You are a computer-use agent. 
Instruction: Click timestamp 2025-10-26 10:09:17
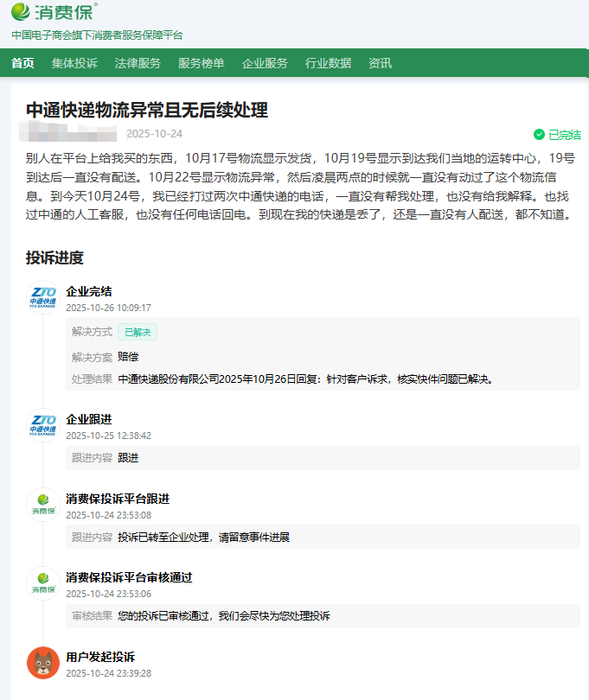109,308
